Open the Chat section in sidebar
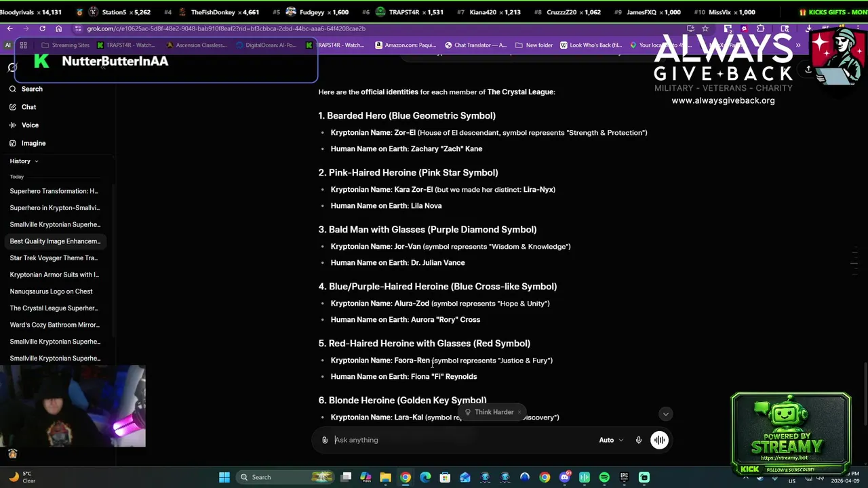The height and width of the screenshot is (488, 868). [24, 107]
